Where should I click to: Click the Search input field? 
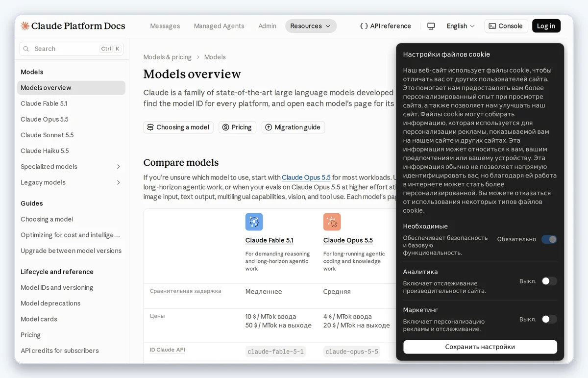[71, 49]
